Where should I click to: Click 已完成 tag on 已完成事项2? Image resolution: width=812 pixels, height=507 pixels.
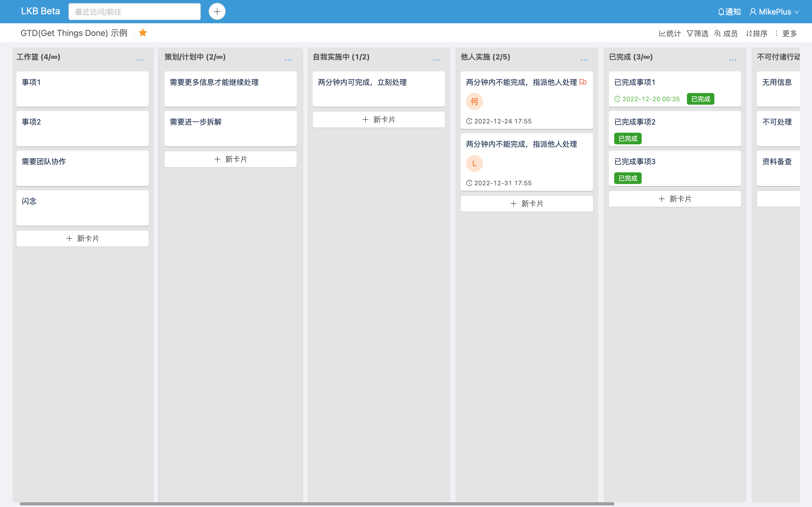pos(628,139)
